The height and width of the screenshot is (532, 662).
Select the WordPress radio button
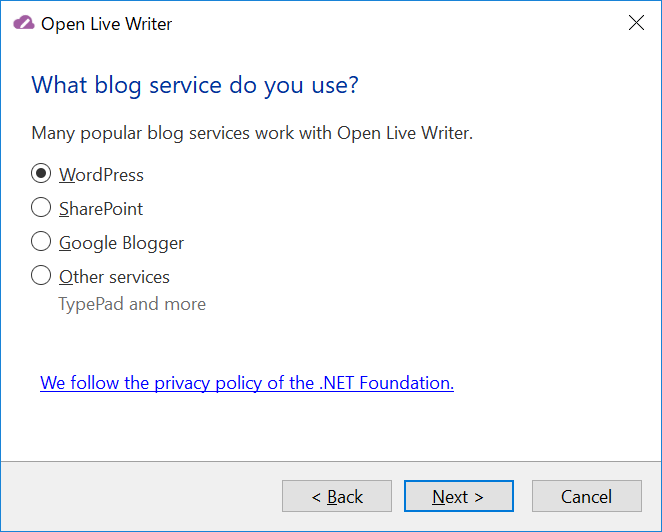(41, 173)
